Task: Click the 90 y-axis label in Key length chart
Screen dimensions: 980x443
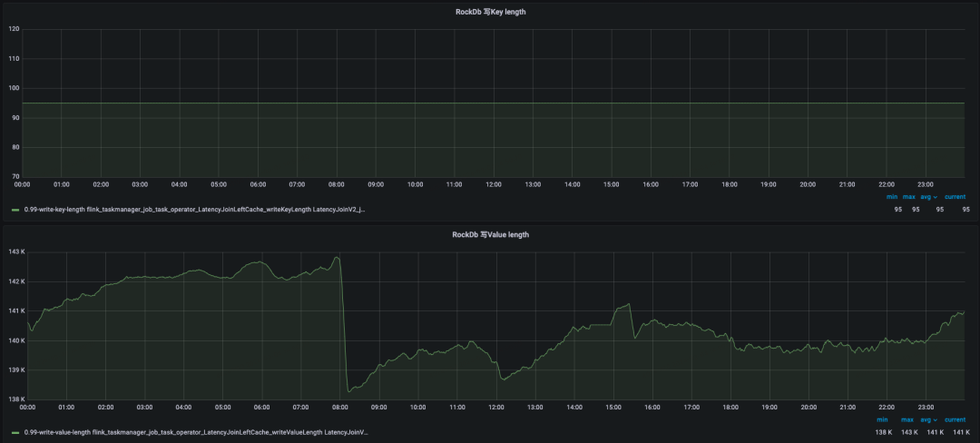Action: pyautogui.click(x=15, y=118)
